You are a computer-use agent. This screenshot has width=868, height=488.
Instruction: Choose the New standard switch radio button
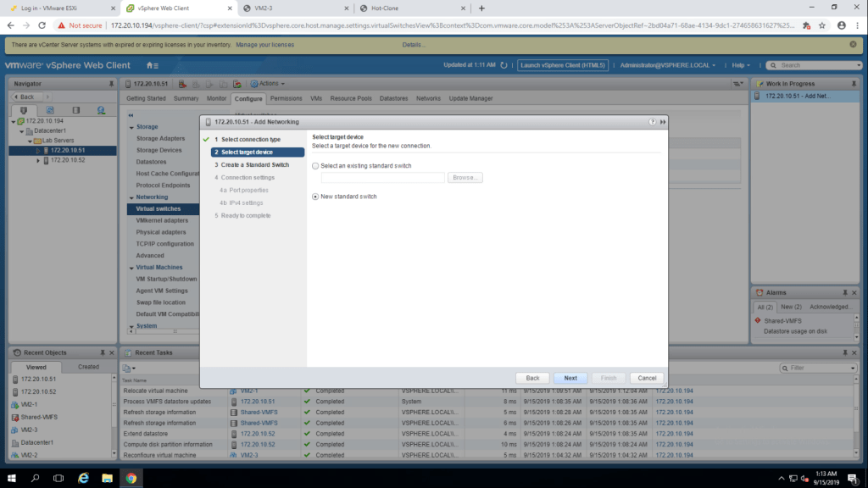pyautogui.click(x=316, y=197)
